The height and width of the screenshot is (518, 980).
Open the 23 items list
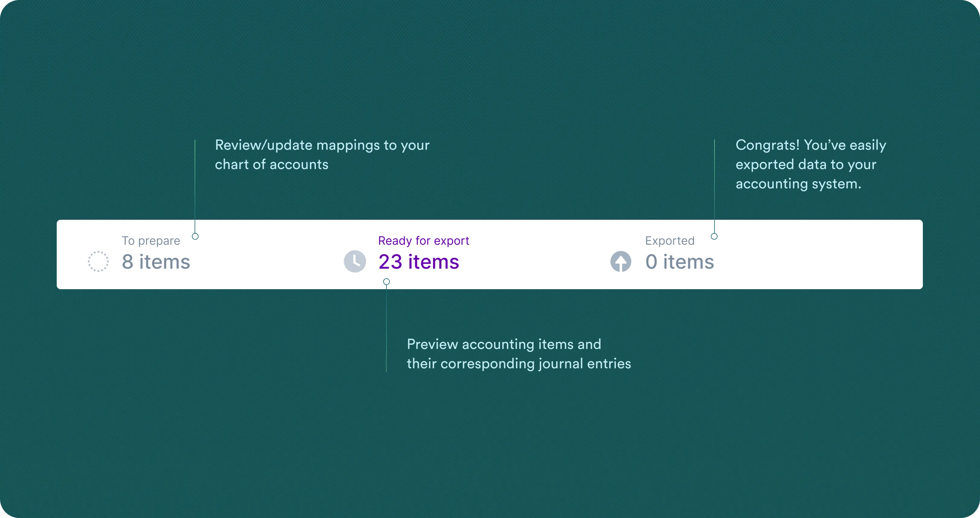click(419, 261)
